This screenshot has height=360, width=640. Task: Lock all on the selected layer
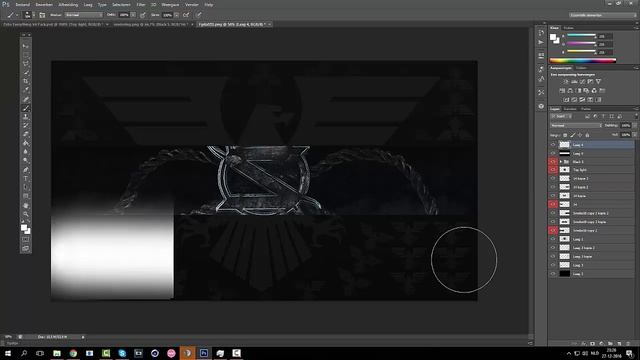coord(587,135)
